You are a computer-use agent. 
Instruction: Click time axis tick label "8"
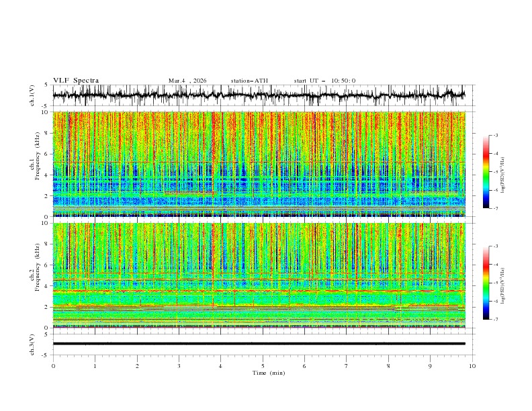388,366
